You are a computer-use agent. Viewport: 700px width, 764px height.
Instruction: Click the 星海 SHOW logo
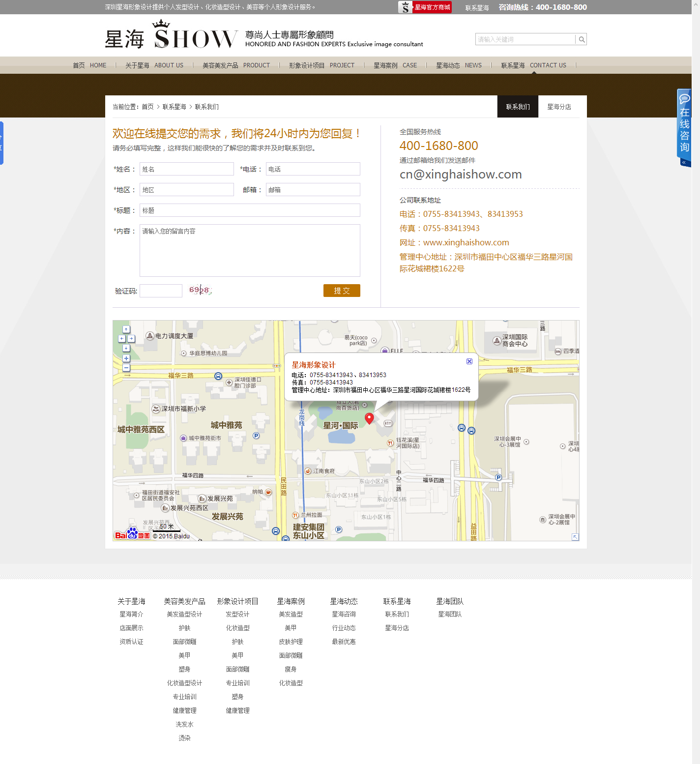171,34
